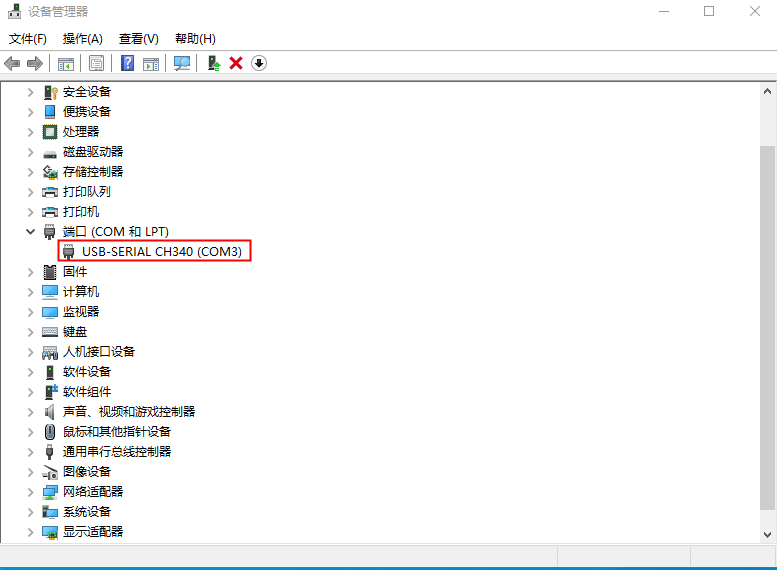Expand the 磁盘驱动器 node

[30, 151]
